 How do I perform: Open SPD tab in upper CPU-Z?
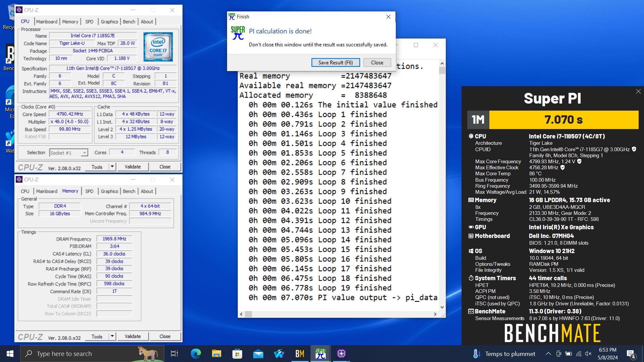click(x=89, y=21)
